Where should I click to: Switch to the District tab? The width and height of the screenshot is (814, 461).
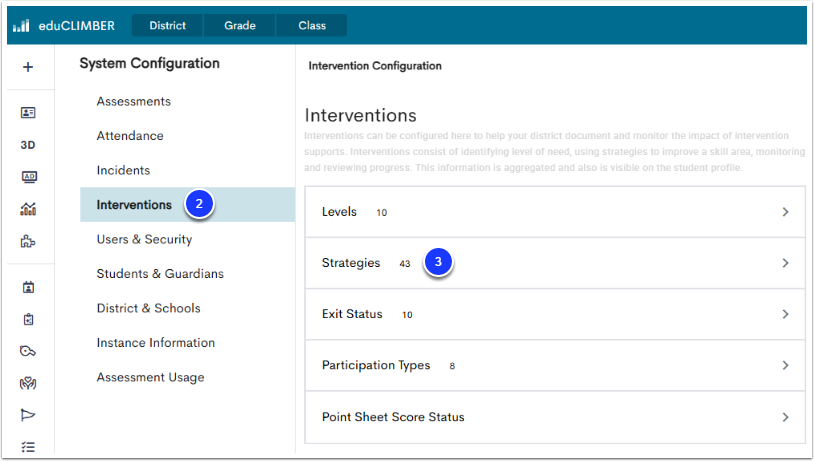[167, 25]
